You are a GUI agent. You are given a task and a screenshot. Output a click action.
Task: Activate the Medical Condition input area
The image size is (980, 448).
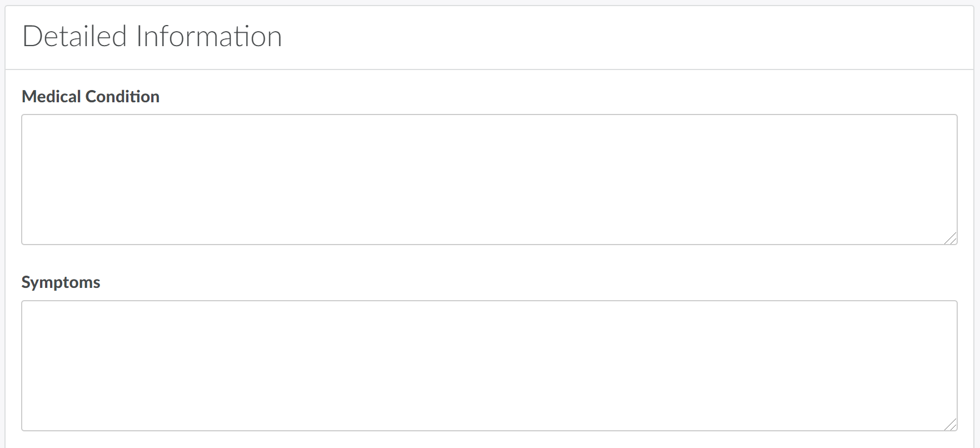(489, 179)
